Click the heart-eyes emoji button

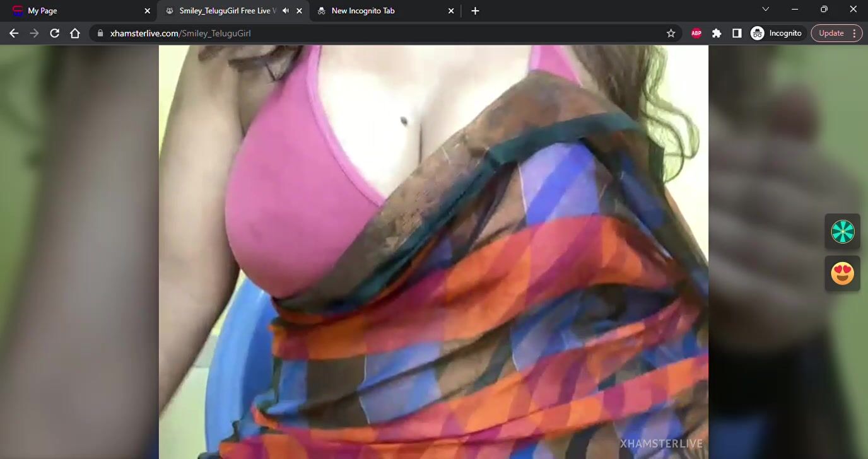pyautogui.click(x=842, y=274)
